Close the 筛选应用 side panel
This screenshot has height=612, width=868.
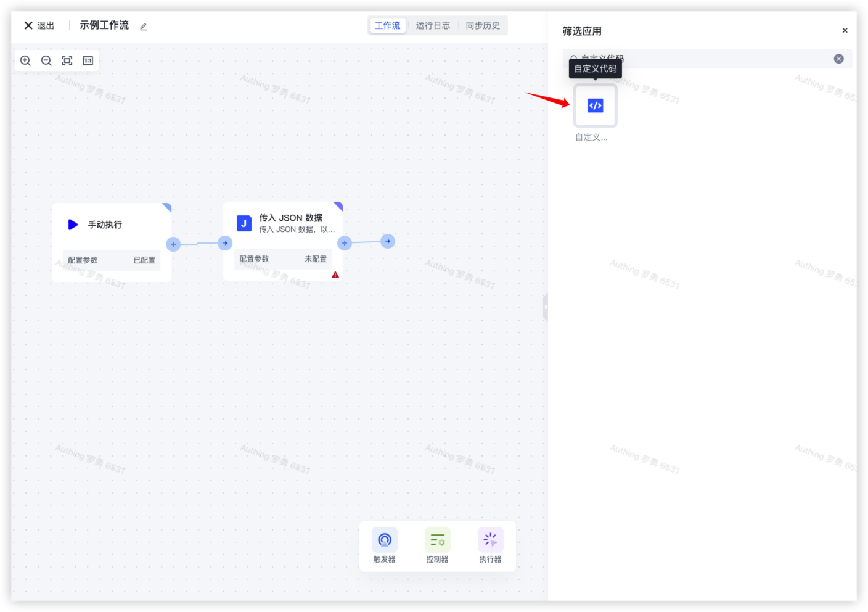click(x=845, y=30)
